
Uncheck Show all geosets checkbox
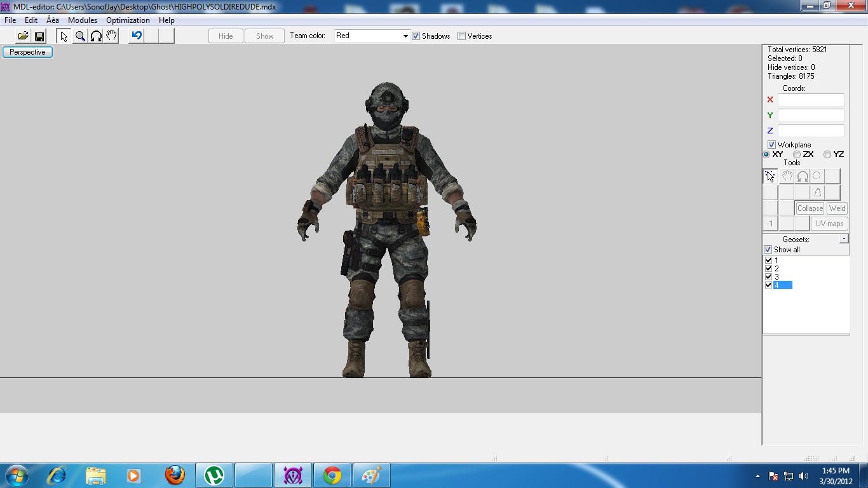click(x=768, y=250)
